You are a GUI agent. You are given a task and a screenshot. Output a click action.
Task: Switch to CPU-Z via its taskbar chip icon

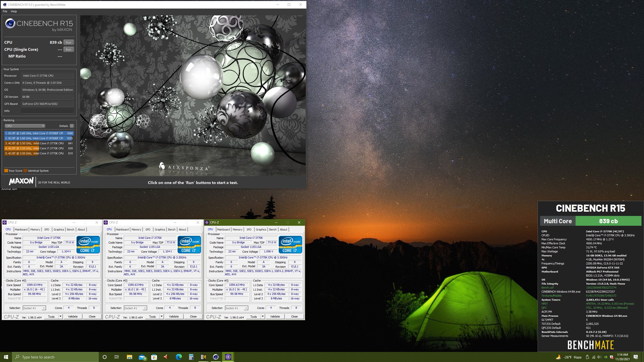[x=228, y=357]
